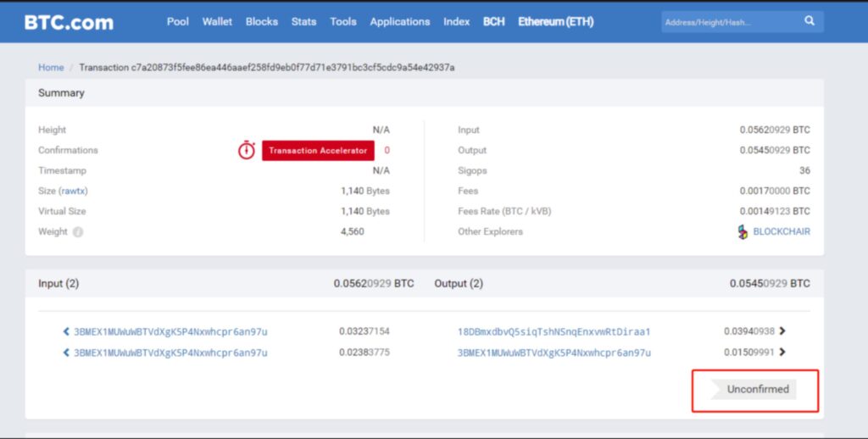
Task: Switch to Ethereum (ETH) explorer
Action: tap(556, 21)
